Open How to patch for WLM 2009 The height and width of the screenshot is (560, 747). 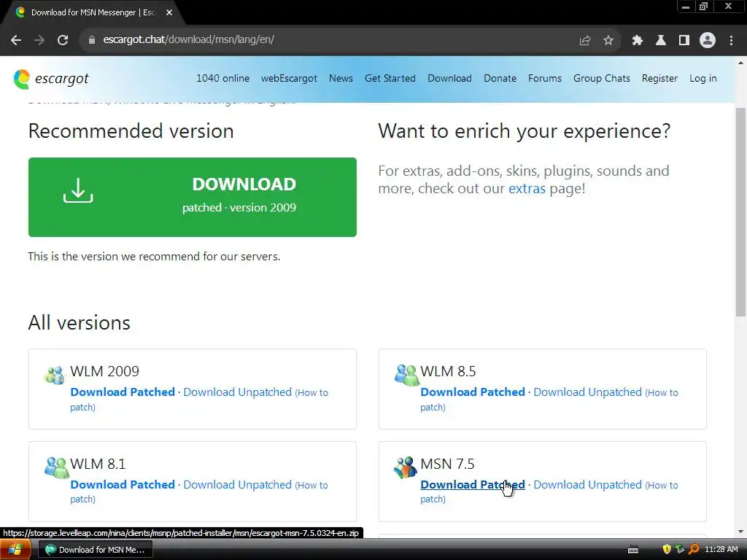(x=199, y=400)
